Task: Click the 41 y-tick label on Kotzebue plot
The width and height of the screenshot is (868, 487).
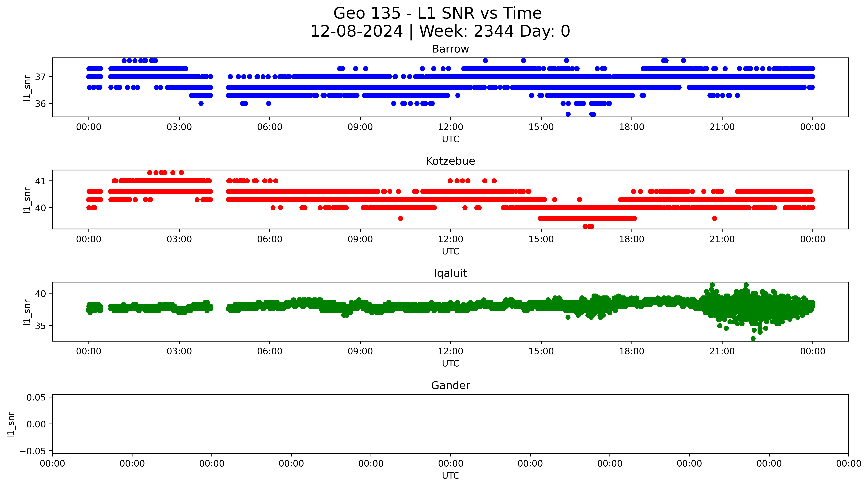Action: click(40, 181)
